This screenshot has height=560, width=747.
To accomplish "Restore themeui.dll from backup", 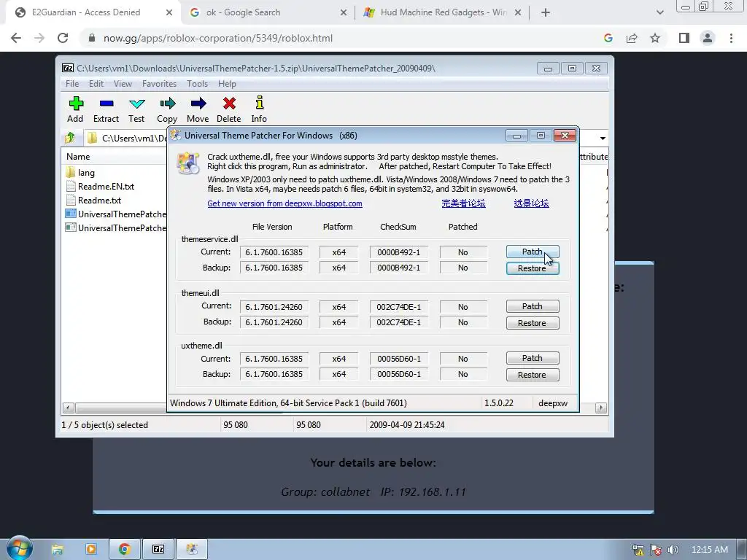I will [533, 323].
